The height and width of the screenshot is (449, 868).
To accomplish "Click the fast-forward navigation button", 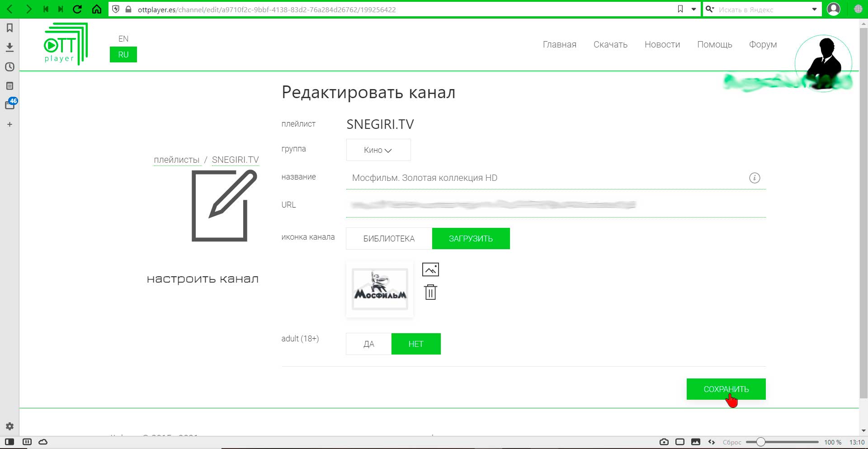I will (61, 9).
